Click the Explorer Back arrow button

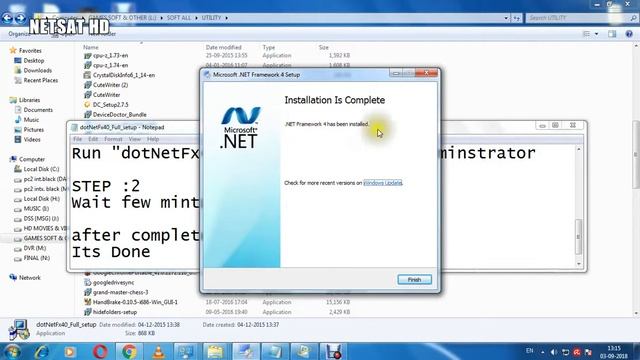pyautogui.click(x=7, y=18)
